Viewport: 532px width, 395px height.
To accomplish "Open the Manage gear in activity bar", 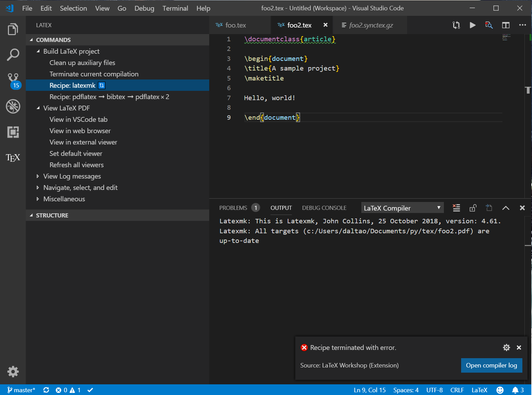I will (13, 372).
